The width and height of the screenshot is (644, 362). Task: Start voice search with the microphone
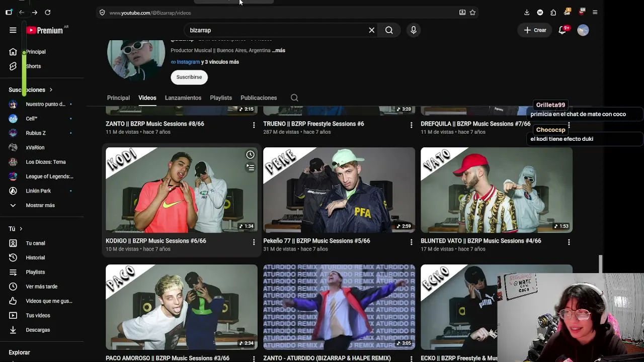click(x=414, y=30)
